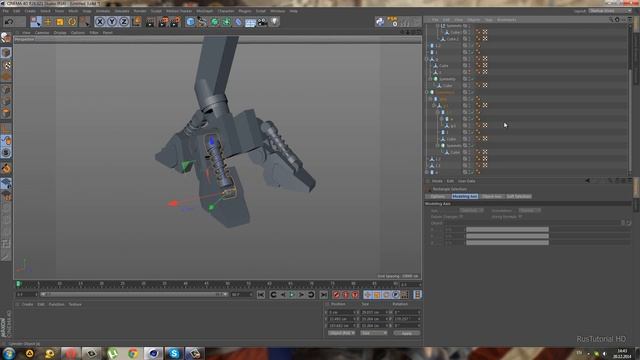Viewport: 640px width, 360px height.
Task: Open the Object Manager Tags menu
Action: [x=489, y=20]
